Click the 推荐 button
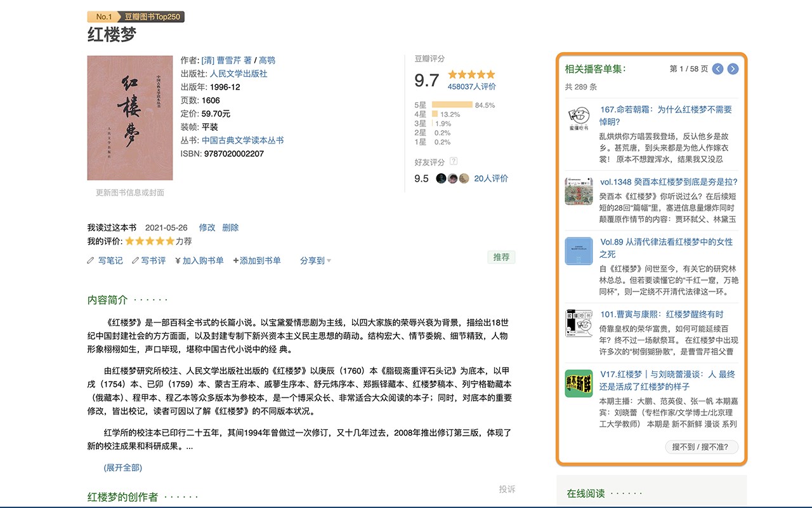 click(501, 257)
